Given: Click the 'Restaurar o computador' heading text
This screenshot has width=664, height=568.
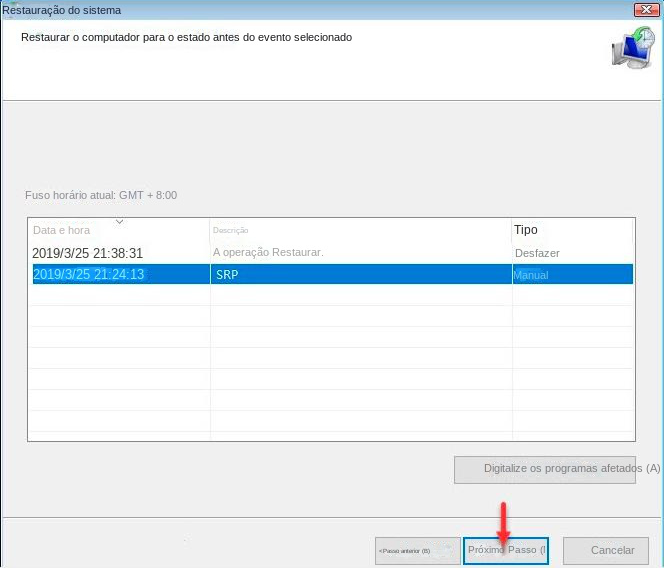Looking at the screenshot, I should pyautogui.click(x=186, y=37).
